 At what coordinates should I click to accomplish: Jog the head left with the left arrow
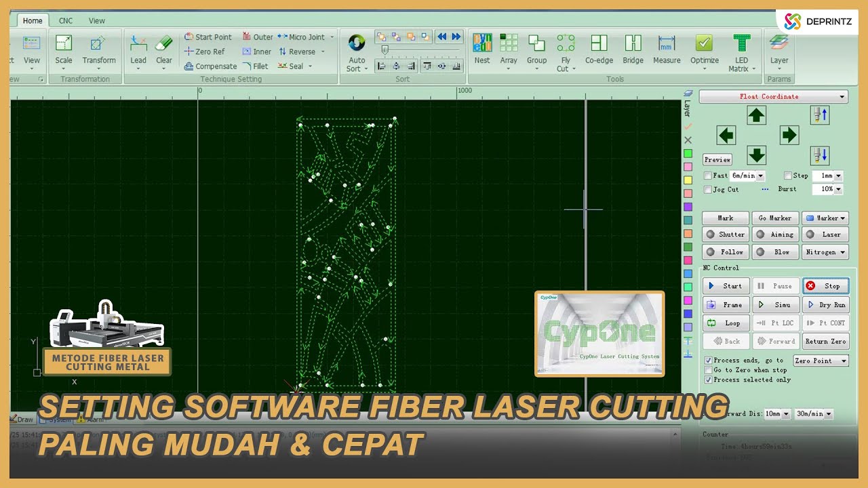click(x=726, y=136)
